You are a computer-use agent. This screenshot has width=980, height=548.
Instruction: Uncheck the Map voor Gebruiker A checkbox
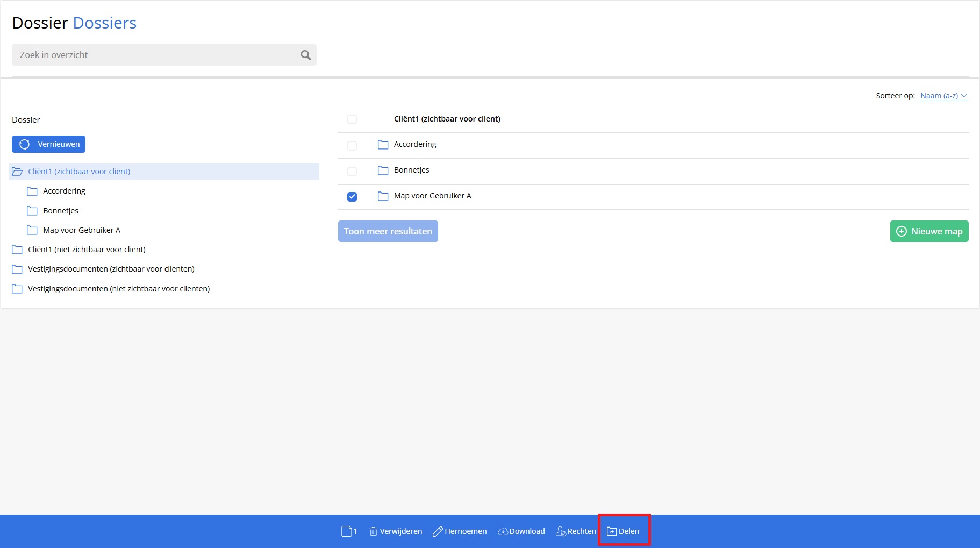click(x=352, y=196)
